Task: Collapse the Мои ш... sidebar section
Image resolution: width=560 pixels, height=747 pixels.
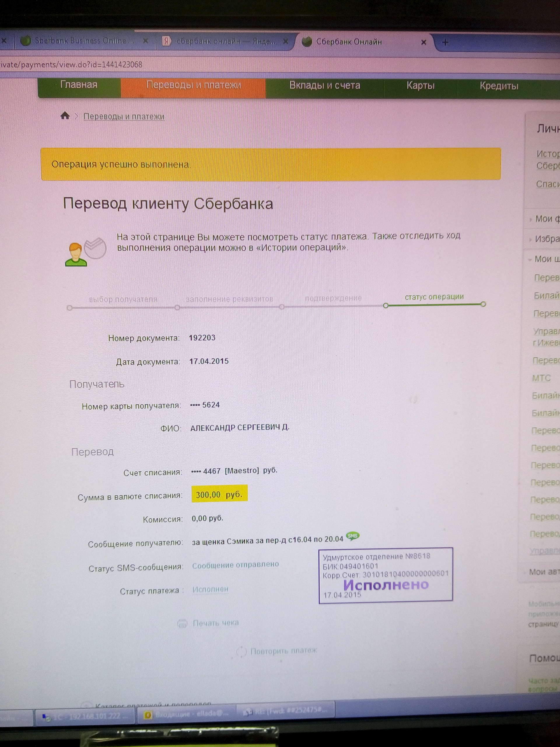Action: [543, 259]
